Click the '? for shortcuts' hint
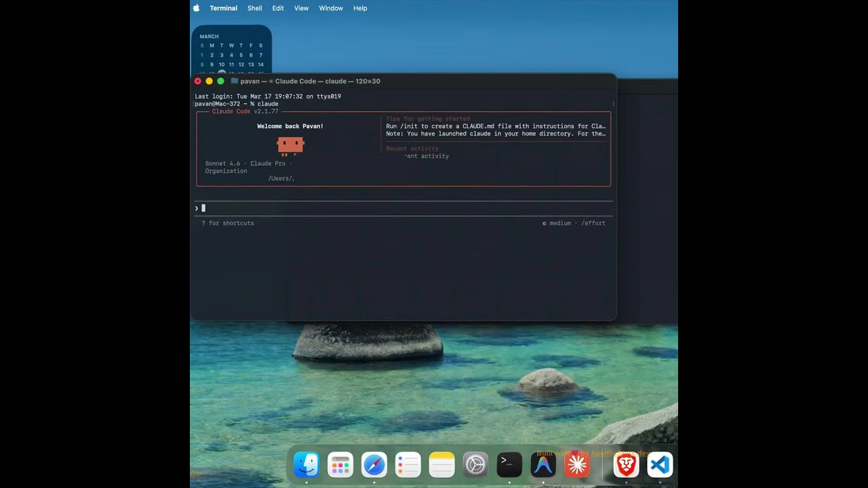The width and height of the screenshot is (868, 488). point(228,223)
